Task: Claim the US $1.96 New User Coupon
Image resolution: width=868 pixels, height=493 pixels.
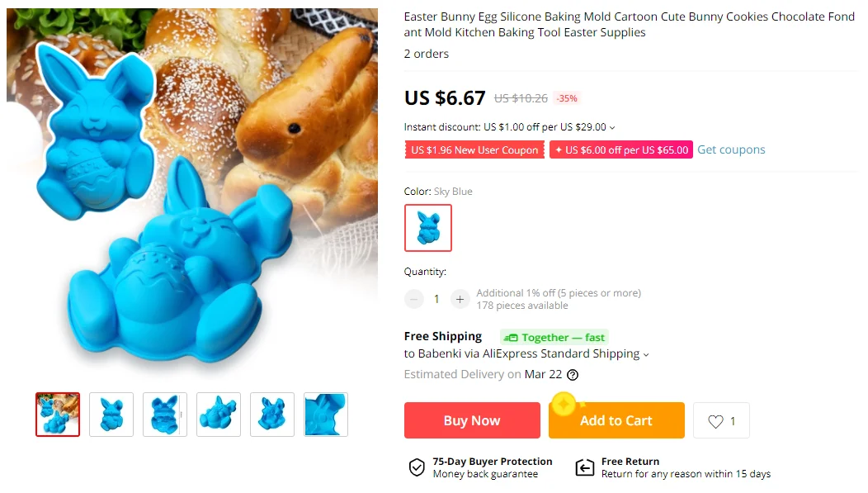Action: 474,150
